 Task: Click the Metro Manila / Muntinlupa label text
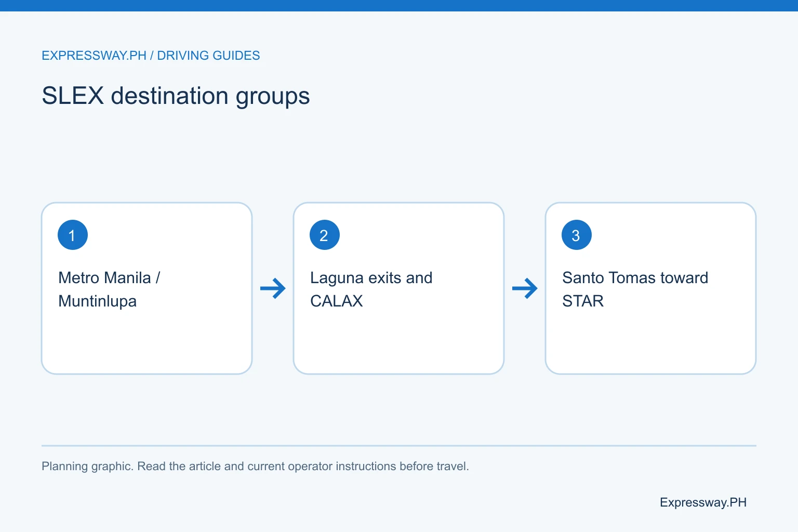pos(109,289)
